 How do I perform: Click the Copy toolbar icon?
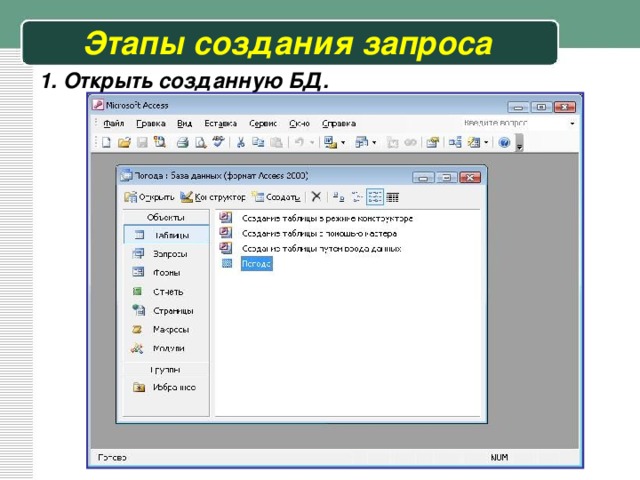point(258,142)
